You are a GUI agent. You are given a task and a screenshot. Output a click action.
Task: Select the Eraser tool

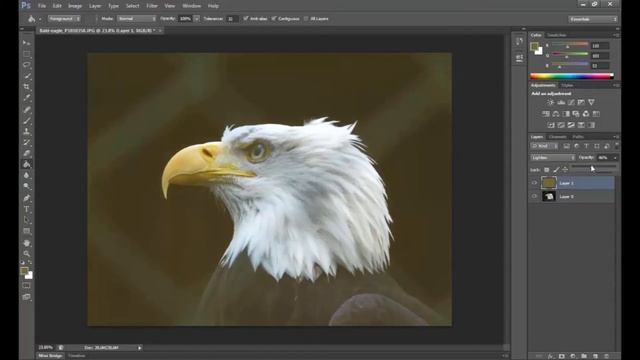(27, 153)
